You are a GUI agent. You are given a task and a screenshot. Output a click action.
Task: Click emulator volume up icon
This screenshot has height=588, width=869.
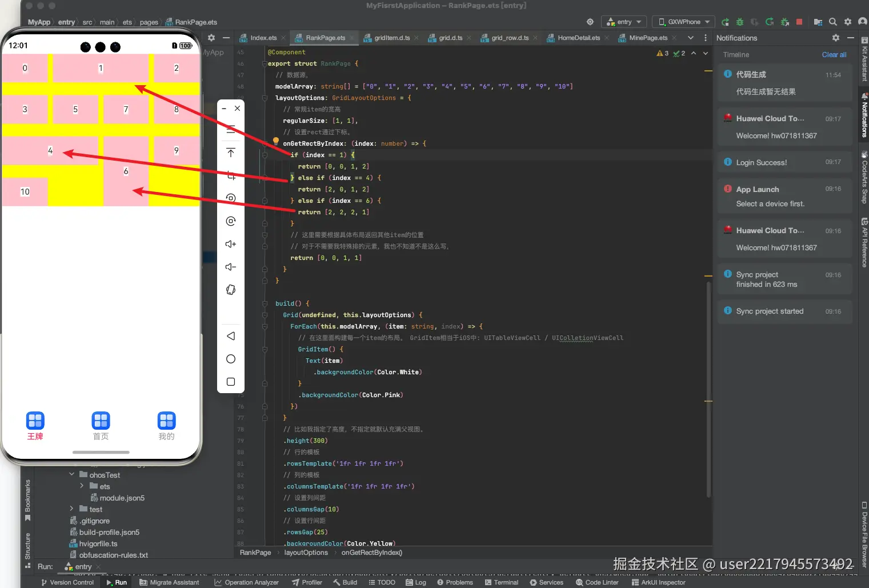[x=231, y=244]
